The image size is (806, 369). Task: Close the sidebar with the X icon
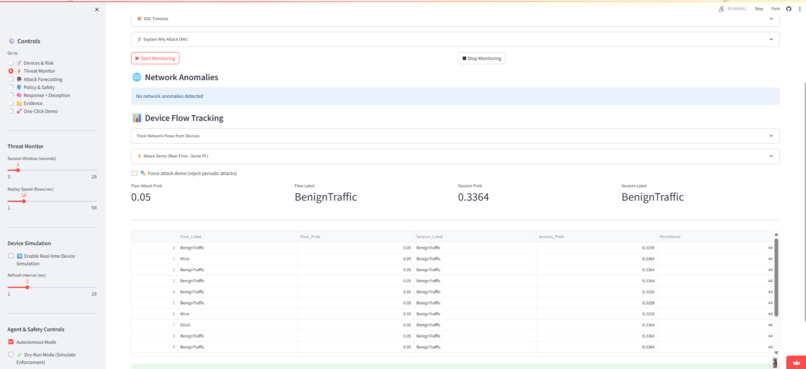click(x=97, y=9)
